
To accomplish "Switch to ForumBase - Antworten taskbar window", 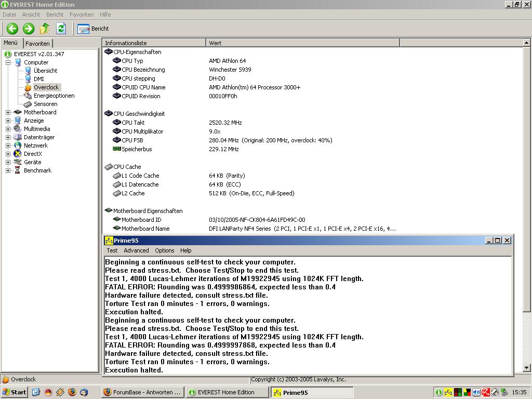I will pos(143,392).
